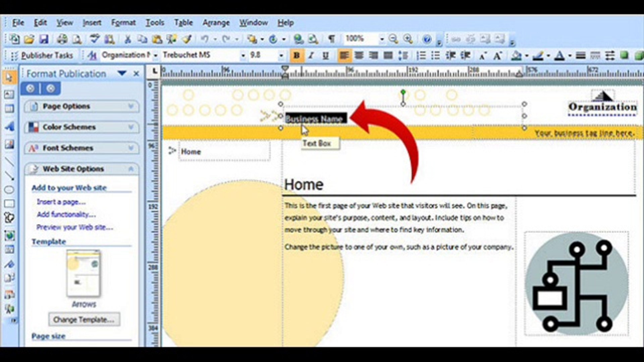Open the Table menu
The image size is (644, 362).
point(183,23)
